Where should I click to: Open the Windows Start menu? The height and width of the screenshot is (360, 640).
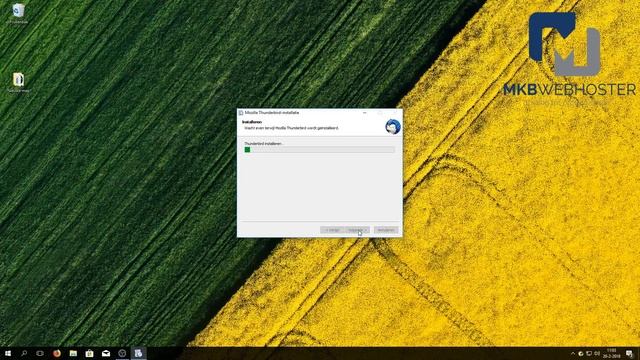[7, 353]
